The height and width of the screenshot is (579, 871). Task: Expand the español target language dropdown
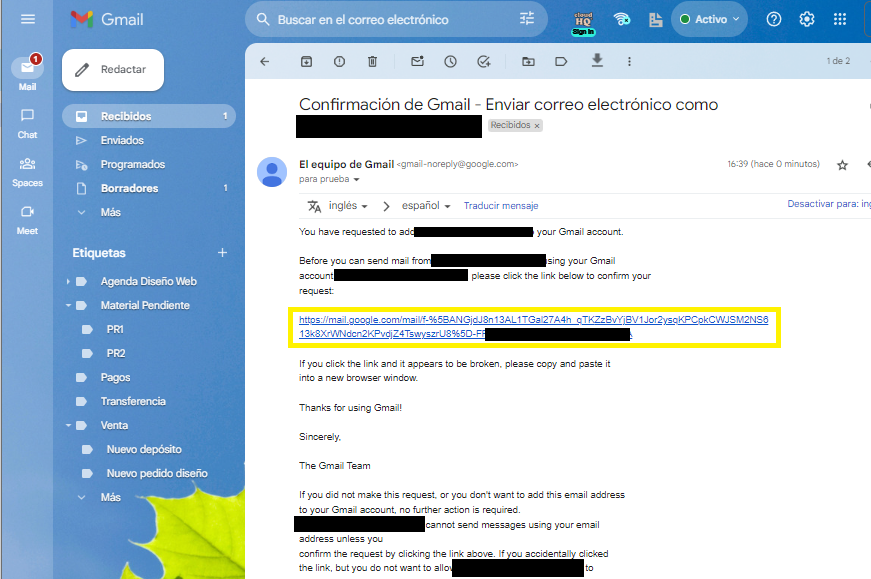click(426, 206)
